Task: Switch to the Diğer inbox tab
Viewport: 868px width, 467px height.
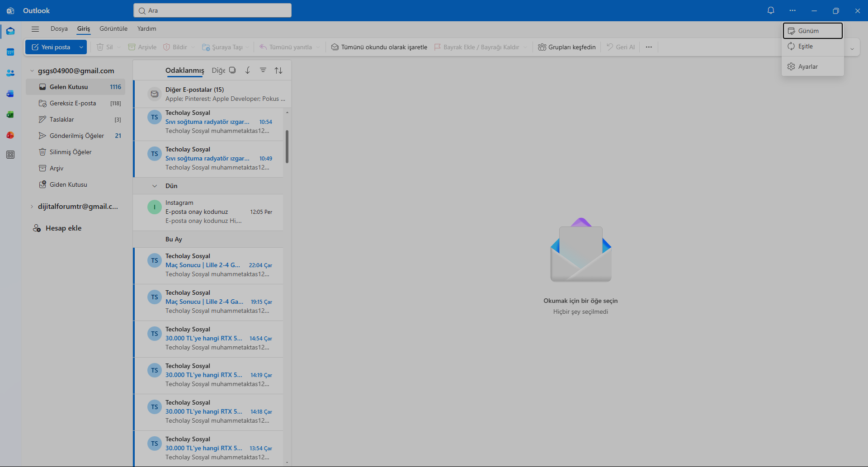Action: [x=218, y=71]
